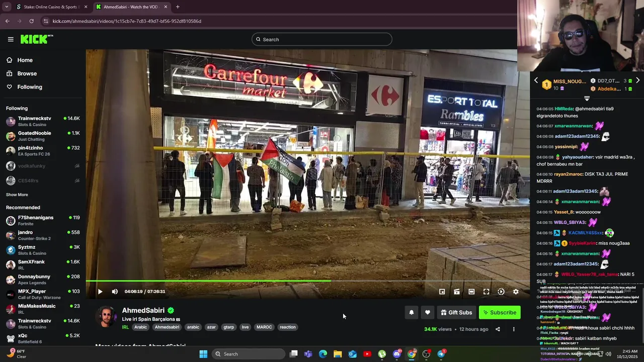Screen dimensions: 644x362
Task: Play the VOD video
Action: tap(100, 292)
